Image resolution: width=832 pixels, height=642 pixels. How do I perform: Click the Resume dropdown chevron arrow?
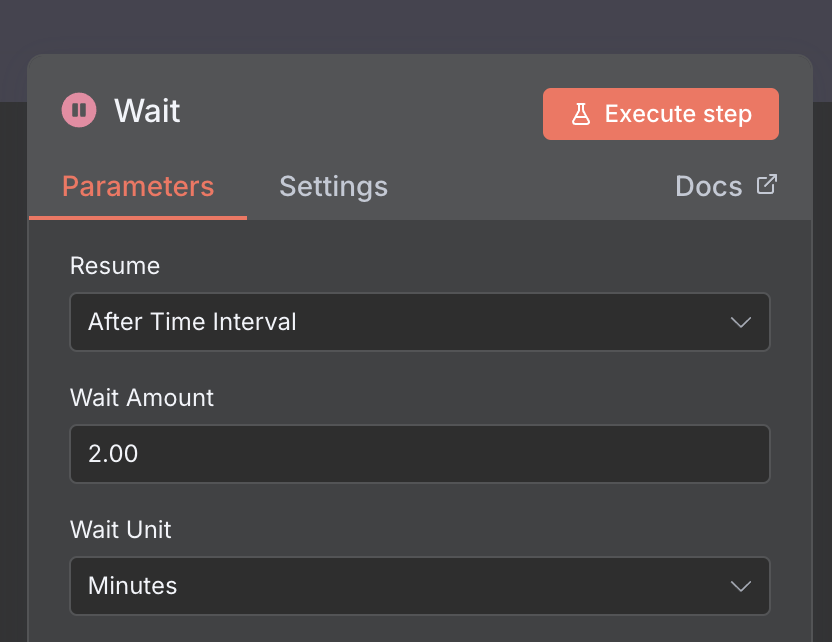(x=740, y=322)
